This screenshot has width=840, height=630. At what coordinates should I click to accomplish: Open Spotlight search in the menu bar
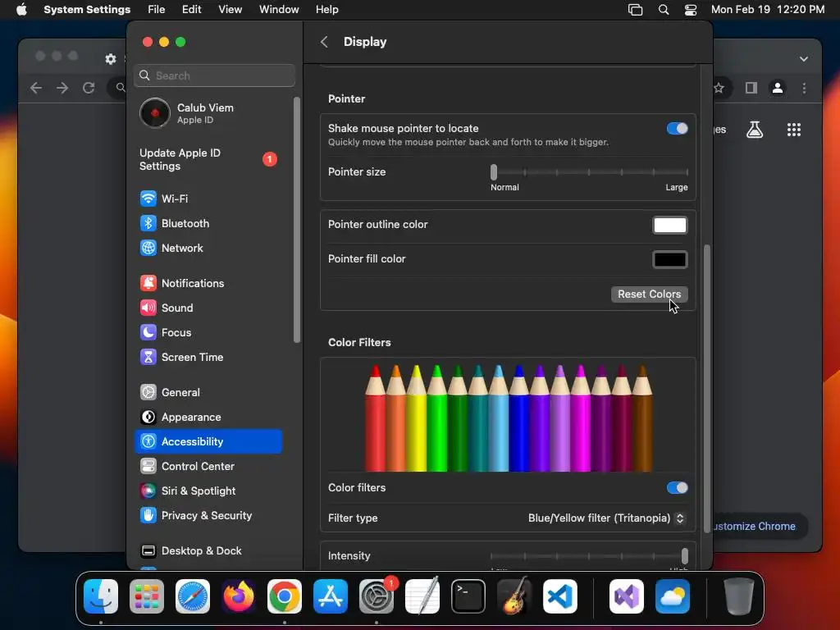(x=663, y=10)
